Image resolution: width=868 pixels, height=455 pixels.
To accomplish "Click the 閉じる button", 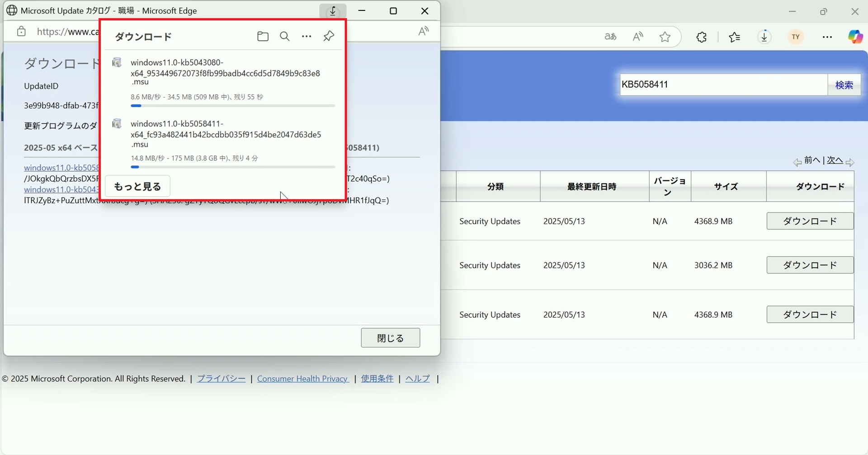I will click(x=390, y=338).
